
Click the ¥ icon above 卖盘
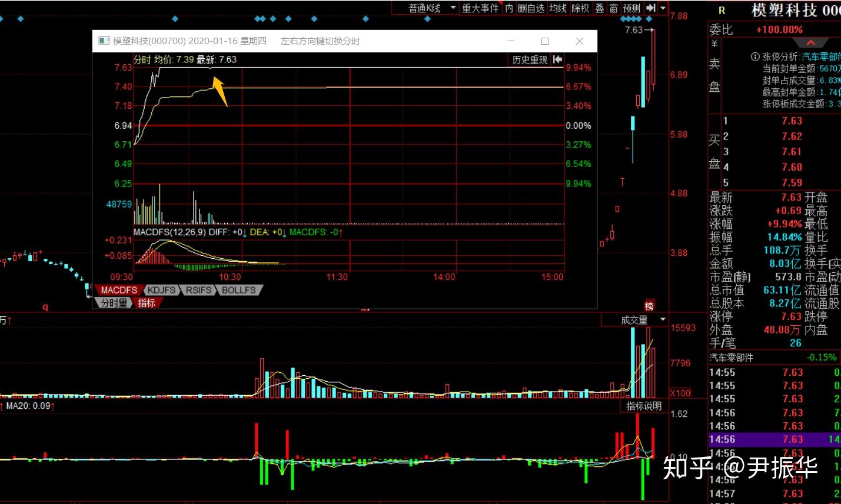click(x=714, y=44)
